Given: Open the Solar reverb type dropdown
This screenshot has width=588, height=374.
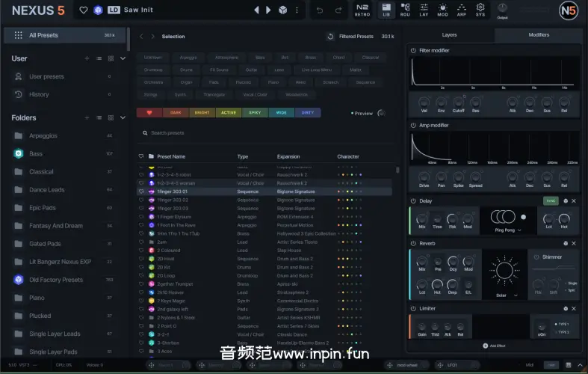Looking at the screenshot, I should click(506, 295).
